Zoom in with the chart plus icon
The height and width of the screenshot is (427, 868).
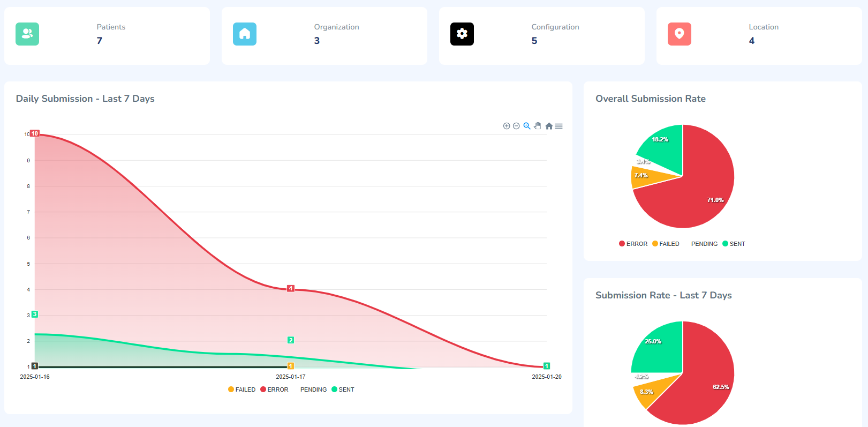pos(507,126)
